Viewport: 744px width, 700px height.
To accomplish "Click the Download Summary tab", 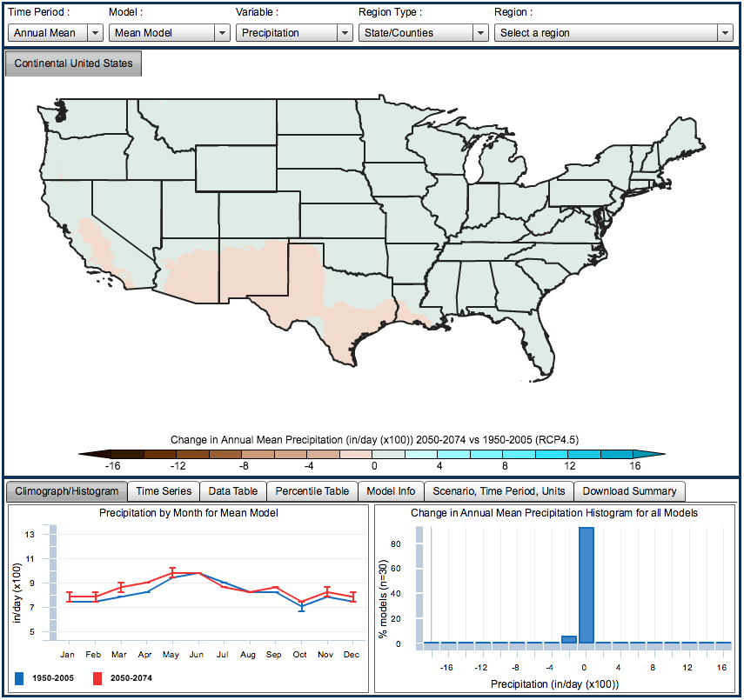I will point(629,491).
